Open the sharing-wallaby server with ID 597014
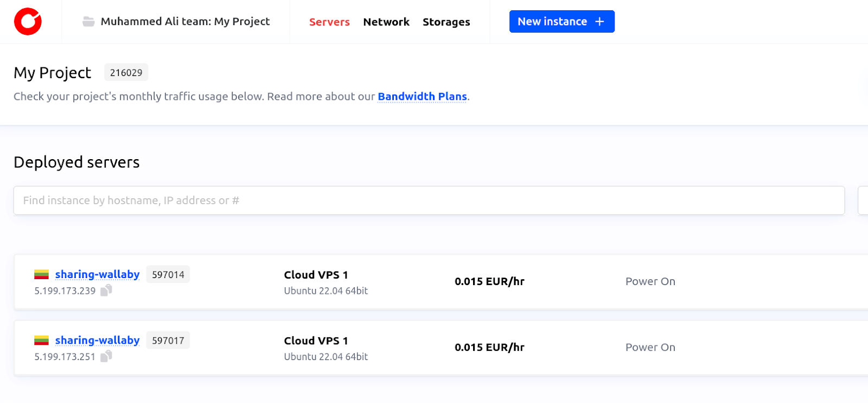Screen dimensions: 868x403 coord(97,275)
